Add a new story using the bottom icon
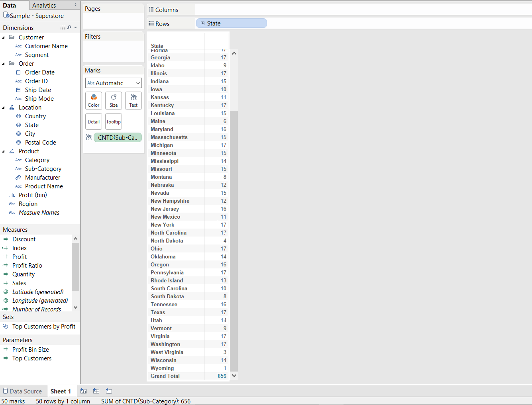The height and width of the screenshot is (405, 532). (x=109, y=391)
